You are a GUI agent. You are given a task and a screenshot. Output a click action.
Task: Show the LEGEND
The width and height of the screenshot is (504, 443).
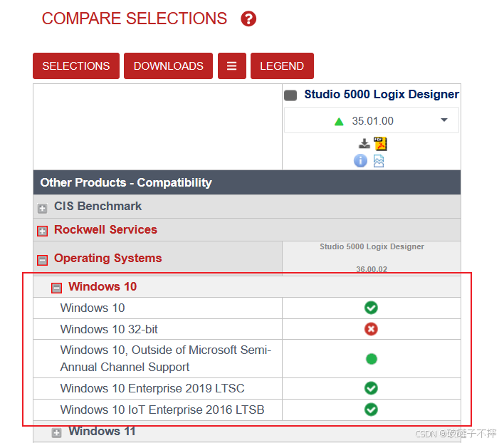[282, 66]
